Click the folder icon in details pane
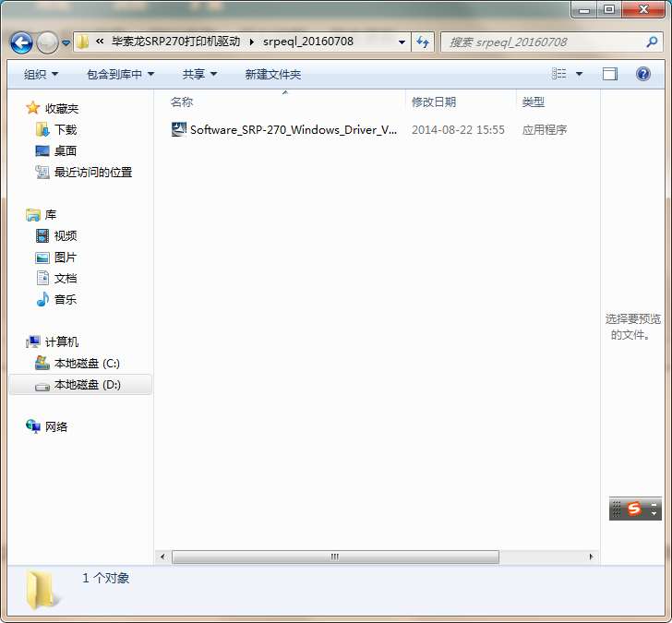 (x=42, y=590)
